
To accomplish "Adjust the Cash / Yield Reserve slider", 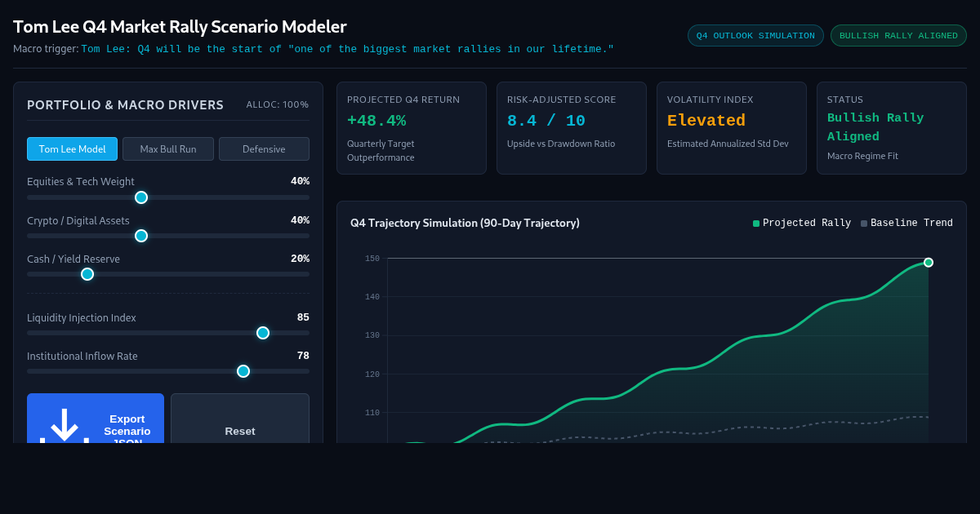I will point(168,274).
